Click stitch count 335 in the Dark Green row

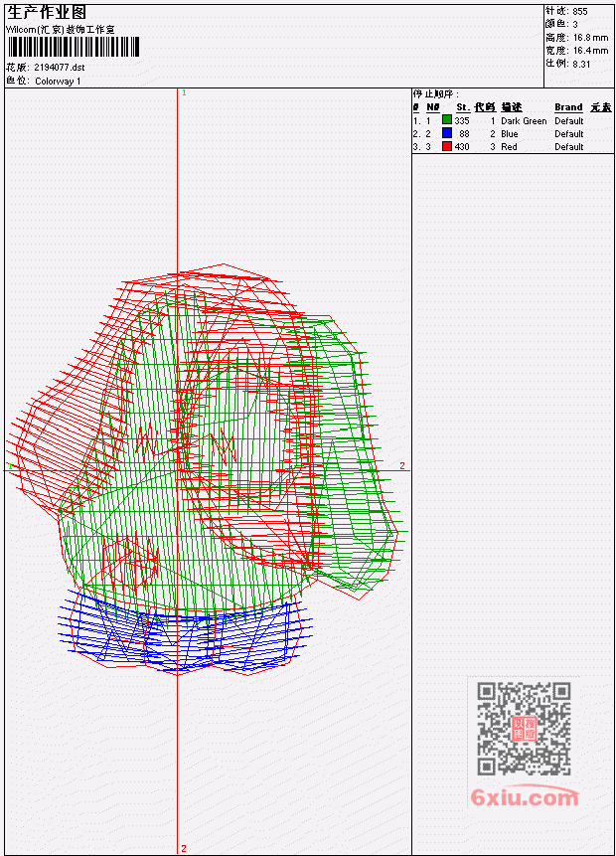pos(462,120)
